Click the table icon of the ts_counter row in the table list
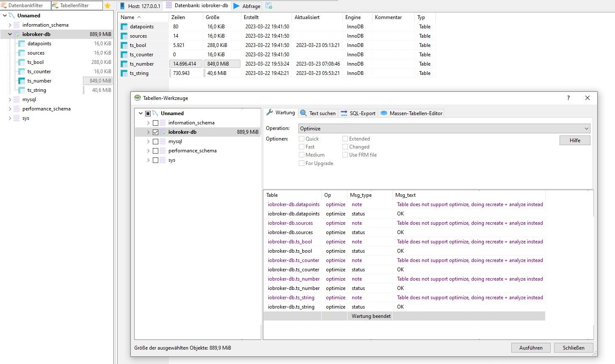Image resolution: width=615 pixels, height=364 pixels. click(x=124, y=55)
